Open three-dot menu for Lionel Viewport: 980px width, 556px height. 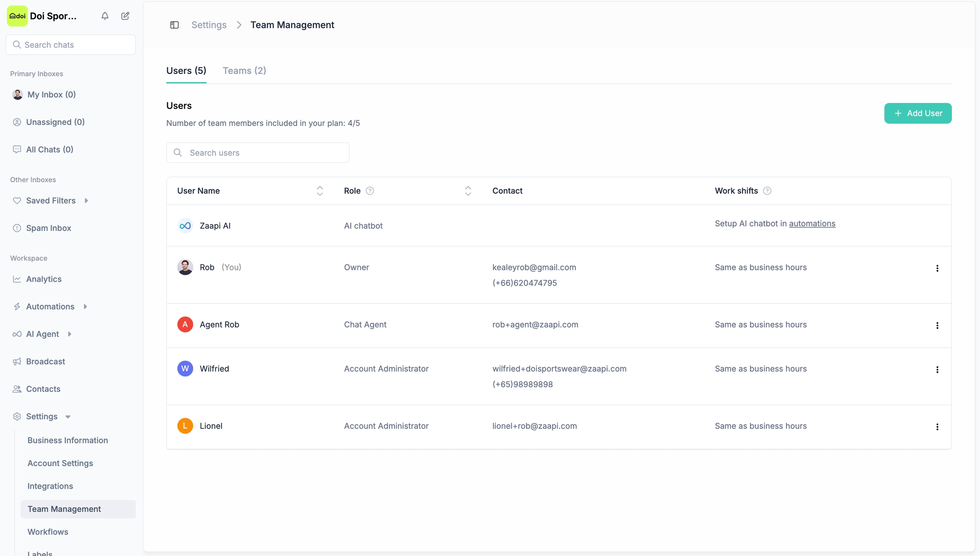pos(937,427)
